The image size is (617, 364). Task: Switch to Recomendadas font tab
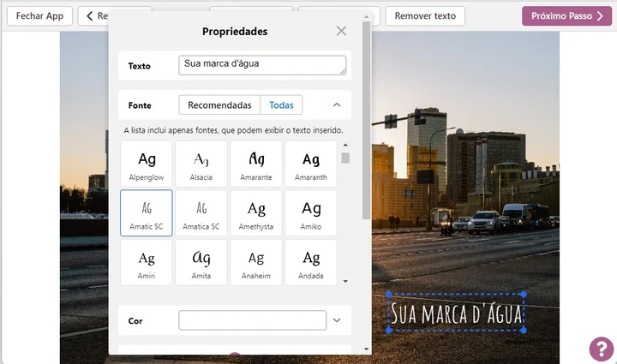[x=219, y=105]
